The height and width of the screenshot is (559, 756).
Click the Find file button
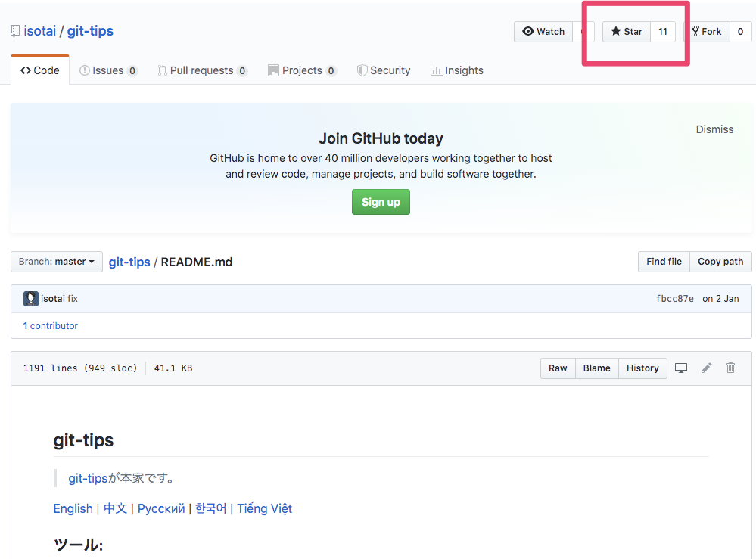click(x=664, y=262)
